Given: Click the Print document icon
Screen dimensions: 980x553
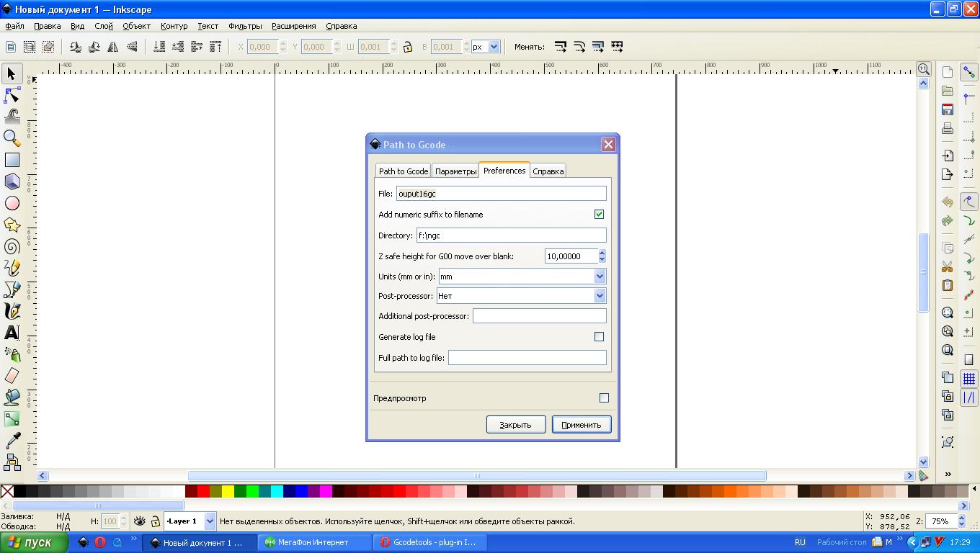Looking at the screenshot, I should 948,128.
